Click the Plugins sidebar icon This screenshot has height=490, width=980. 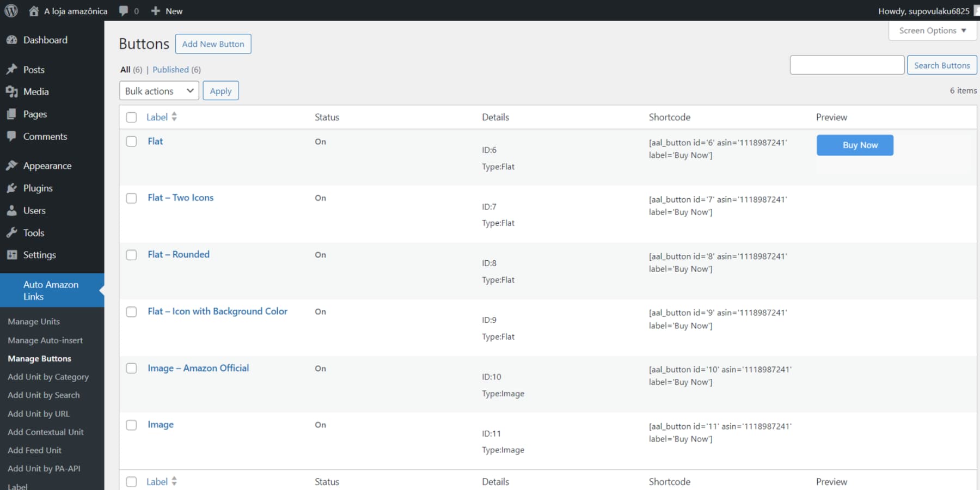coord(12,188)
